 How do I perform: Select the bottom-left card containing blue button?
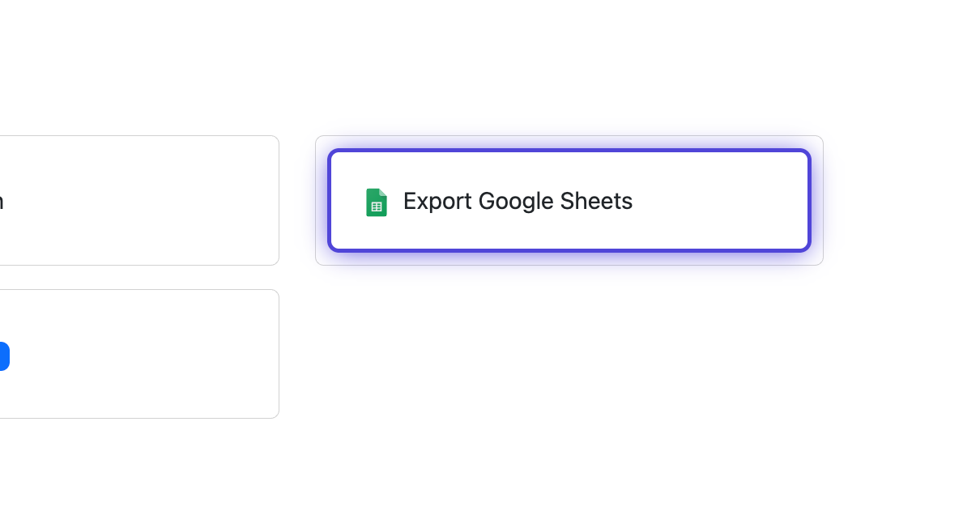(x=139, y=354)
